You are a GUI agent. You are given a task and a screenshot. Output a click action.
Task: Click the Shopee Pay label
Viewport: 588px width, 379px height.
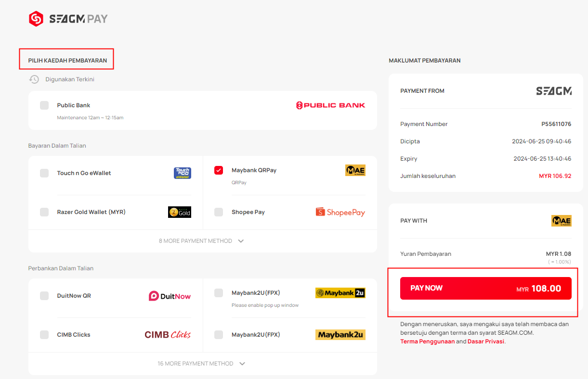248,212
